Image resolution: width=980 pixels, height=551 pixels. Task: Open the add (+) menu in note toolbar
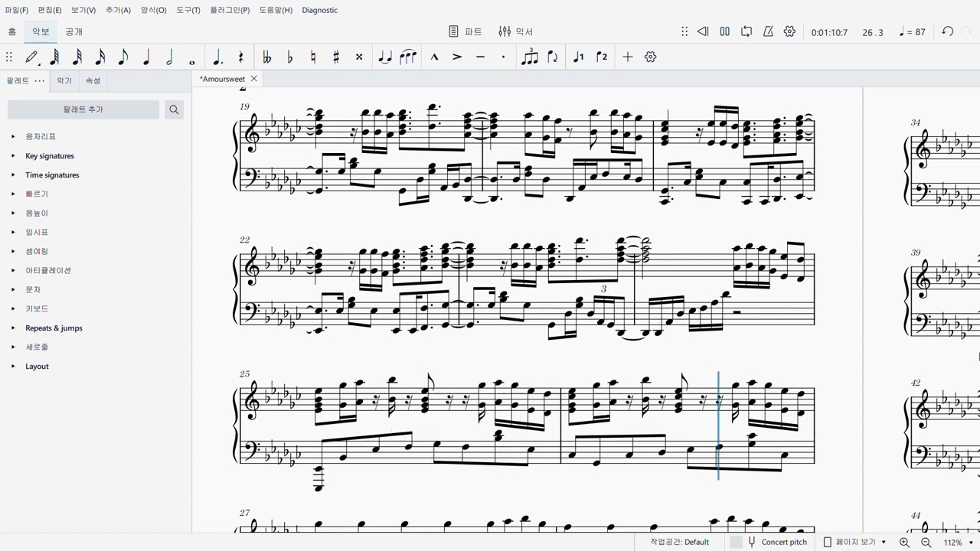pyautogui.click(x=627, y=57)
